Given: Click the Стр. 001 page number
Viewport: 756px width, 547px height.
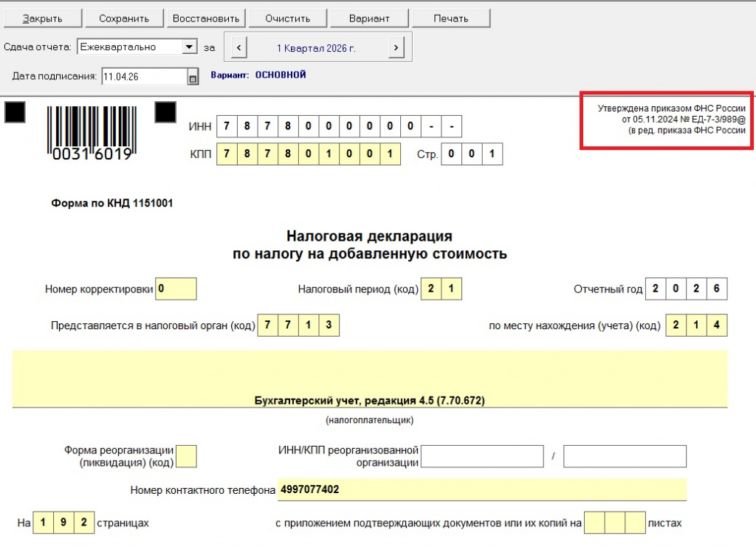Looking at the screenshot, I should click(472, 154).
